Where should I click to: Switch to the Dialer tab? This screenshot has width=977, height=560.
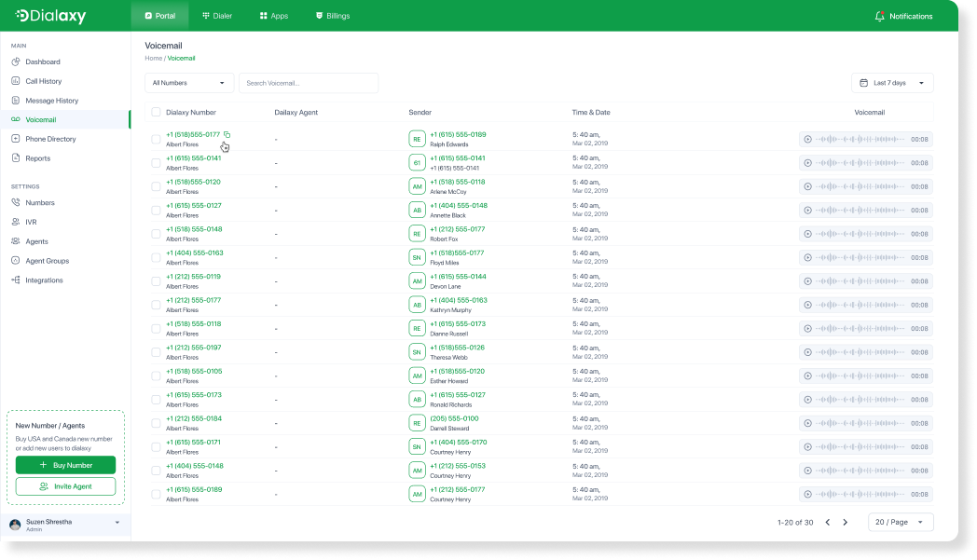click(x=216, y=15)
